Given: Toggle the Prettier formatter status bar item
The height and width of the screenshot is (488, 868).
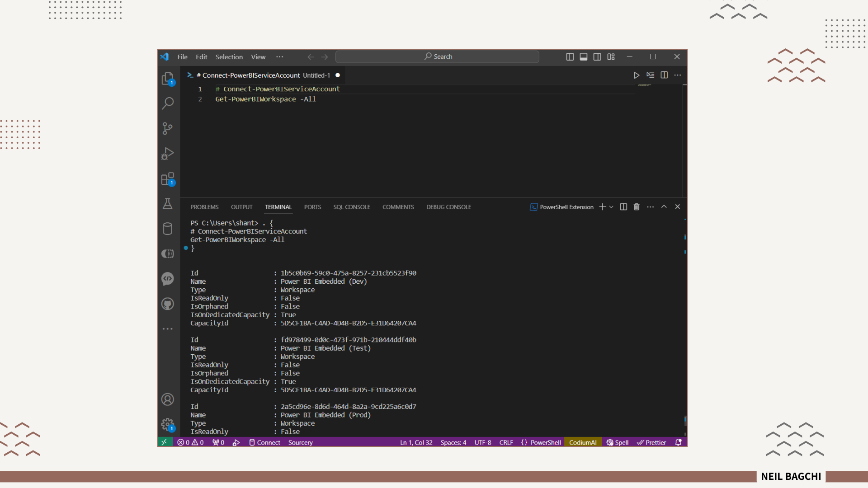Looking at the screenshot, I should click(651, 442).
